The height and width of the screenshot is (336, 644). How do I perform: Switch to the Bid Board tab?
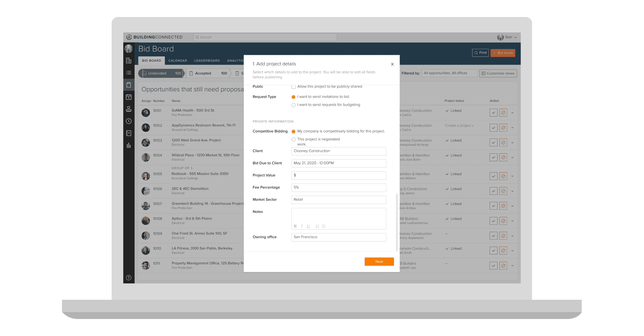coord(152,60)
